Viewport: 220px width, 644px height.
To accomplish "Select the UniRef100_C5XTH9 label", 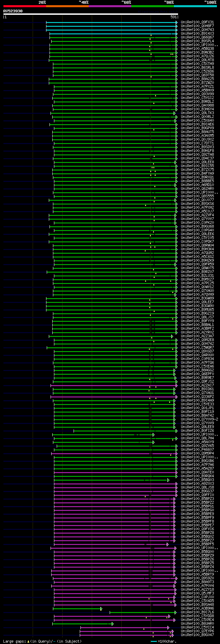I will [197, 64].
